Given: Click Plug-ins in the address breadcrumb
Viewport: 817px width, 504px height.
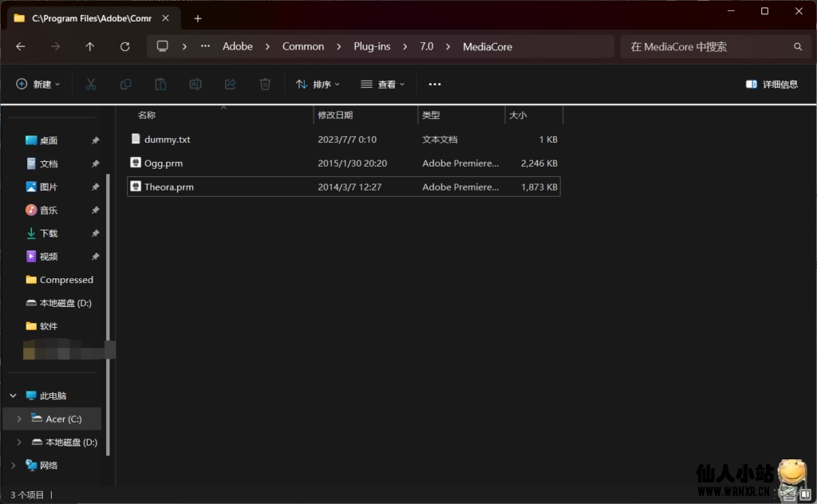Looking at the screenshot, I should 372,46.
